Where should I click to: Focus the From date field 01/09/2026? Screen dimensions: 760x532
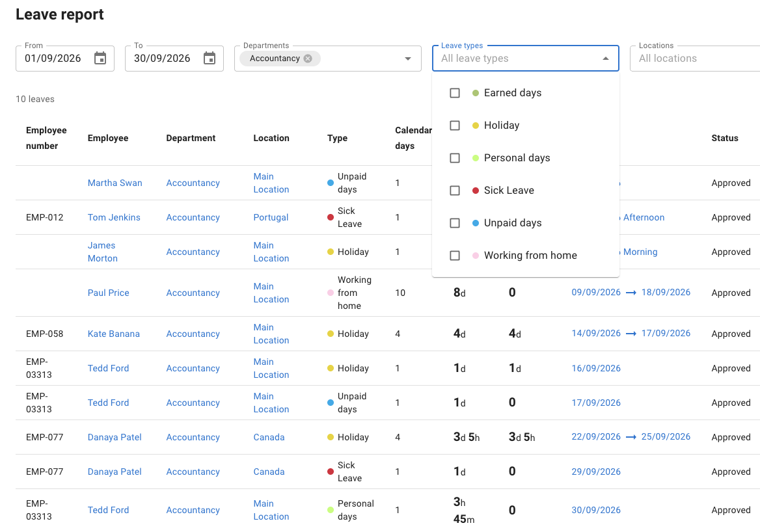click(53, 58)
